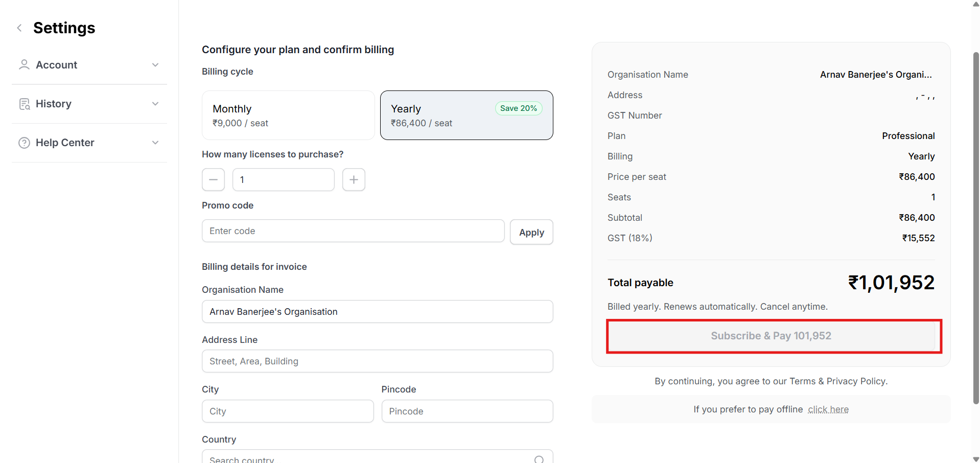This screenshot has height=463, width=980.
Task: Focus the Promo code input field
Action: (x=353, y=231)
